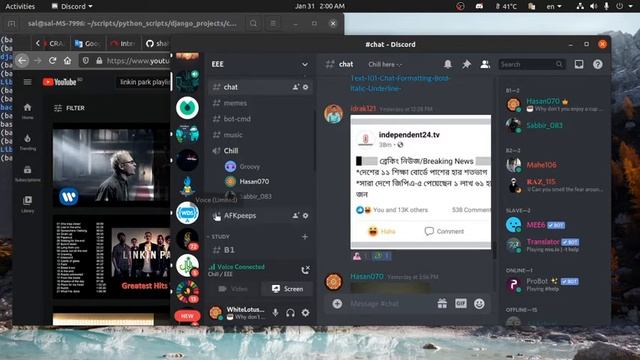This screenshot has width=640, height=360.
Task: Edit chat channel settings gear
Action: click(x=305, y=87)
